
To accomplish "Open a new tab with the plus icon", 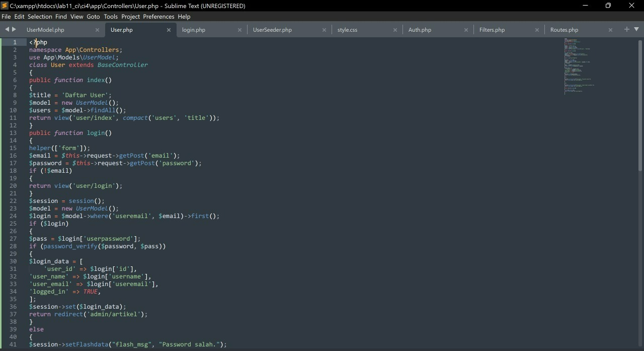I will [627, 29].
